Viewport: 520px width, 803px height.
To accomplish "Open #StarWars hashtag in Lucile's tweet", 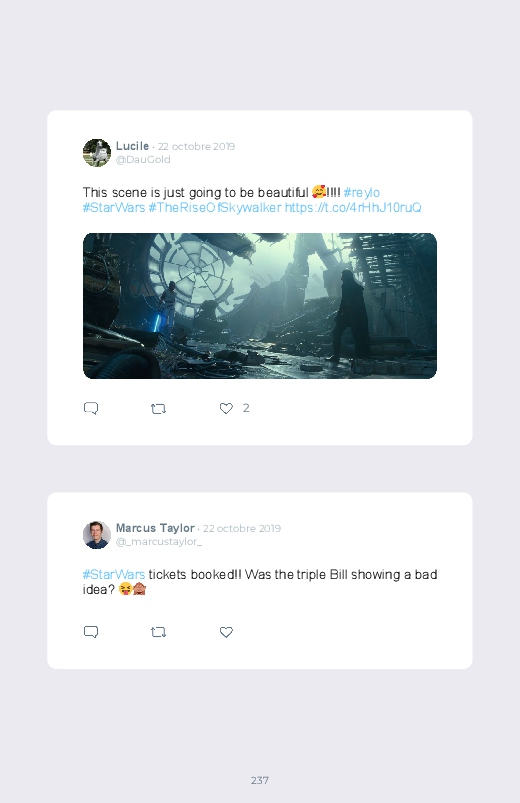I will 114,207.
